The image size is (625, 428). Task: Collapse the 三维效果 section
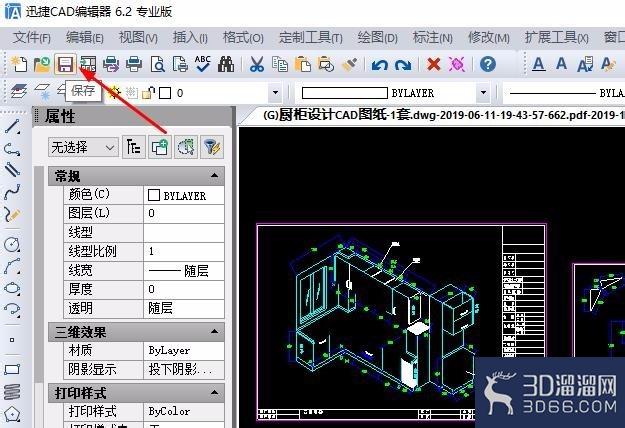point(214,331)
